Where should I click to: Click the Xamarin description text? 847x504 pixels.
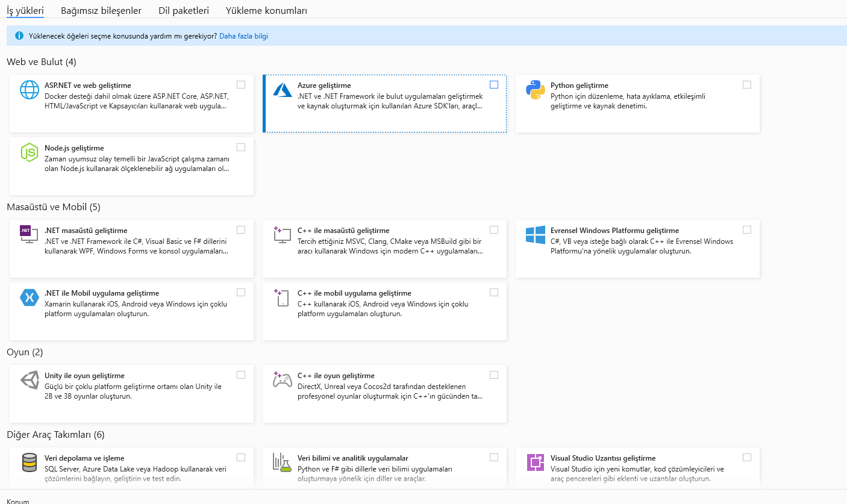pos(136,309)
